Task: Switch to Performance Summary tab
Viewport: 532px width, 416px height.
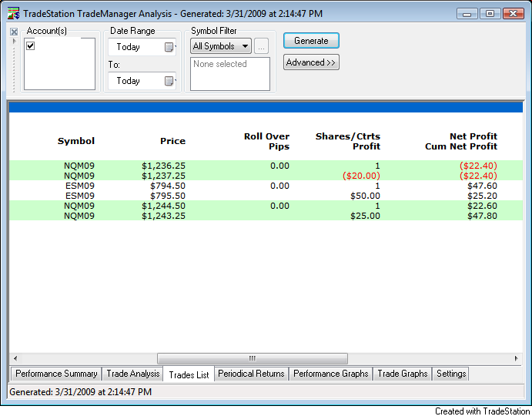Action: coord(56,374)
